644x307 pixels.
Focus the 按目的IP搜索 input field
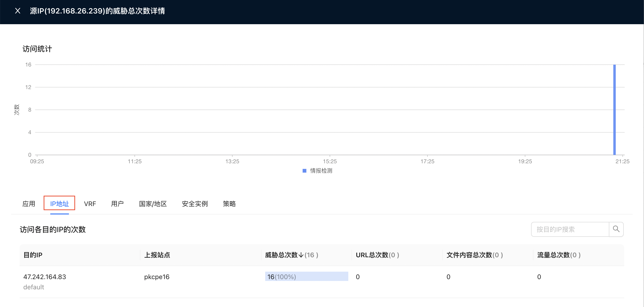point(570,229)
